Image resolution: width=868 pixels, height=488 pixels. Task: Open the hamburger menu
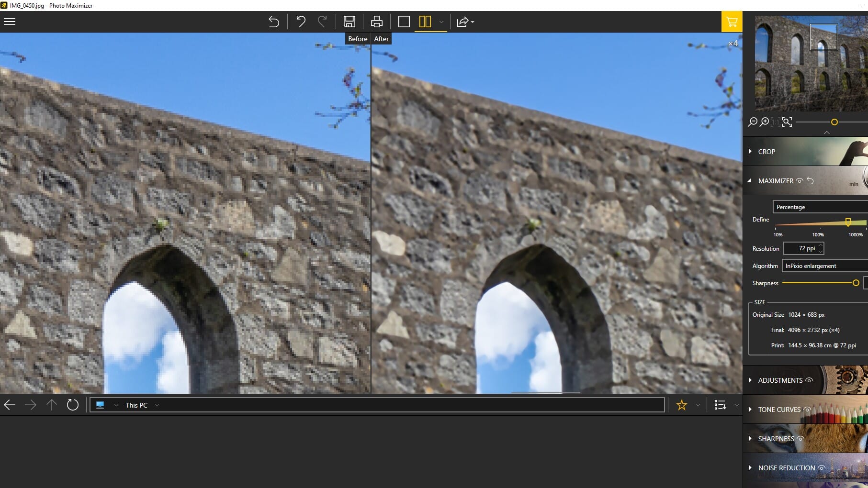(x=9, y=22)
